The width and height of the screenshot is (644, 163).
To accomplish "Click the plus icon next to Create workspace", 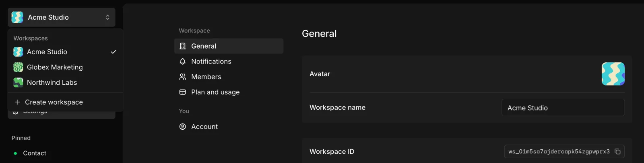I will coord(17,102).
